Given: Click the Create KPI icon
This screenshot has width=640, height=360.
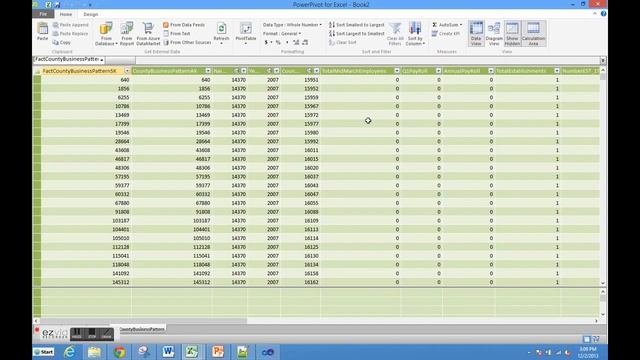Looking at the screenshot, I should (435, 33).
